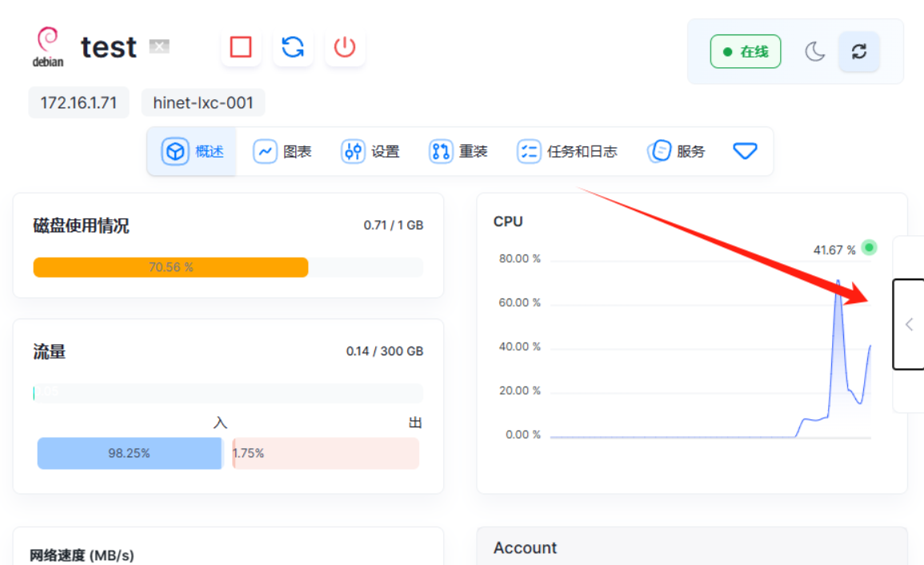Open the 图表 charts tab
The height and width of the screenshot is (565, 924).
(282, 151)
